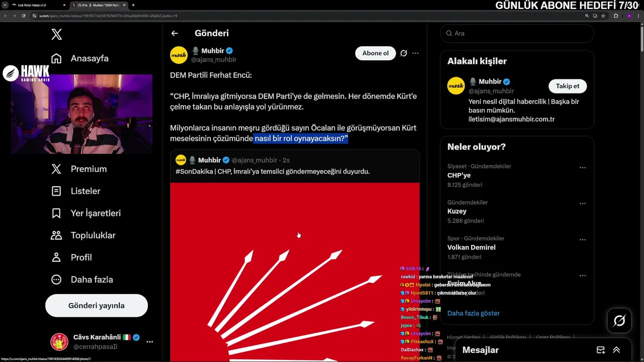Go back using the arrow beside Gönderi
The image size is (644, 362).
pos(175,33)
